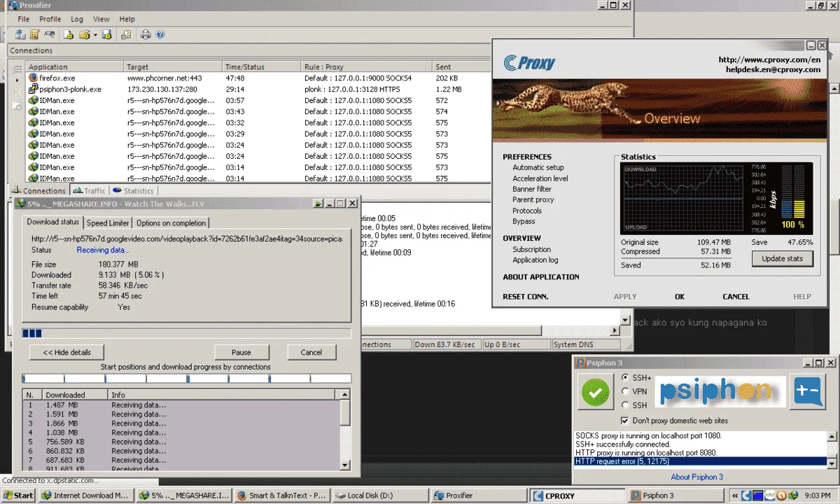The height and width of the screenshot is (504, 840).
Task: Click the CProxy logo in CProxy window
Action: tap(529, 63)
